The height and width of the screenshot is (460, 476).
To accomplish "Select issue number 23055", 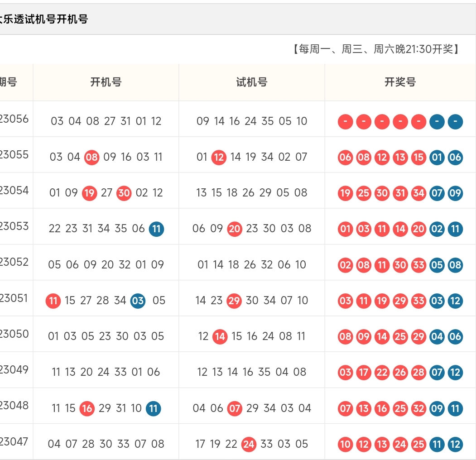I will coord(14,154).
